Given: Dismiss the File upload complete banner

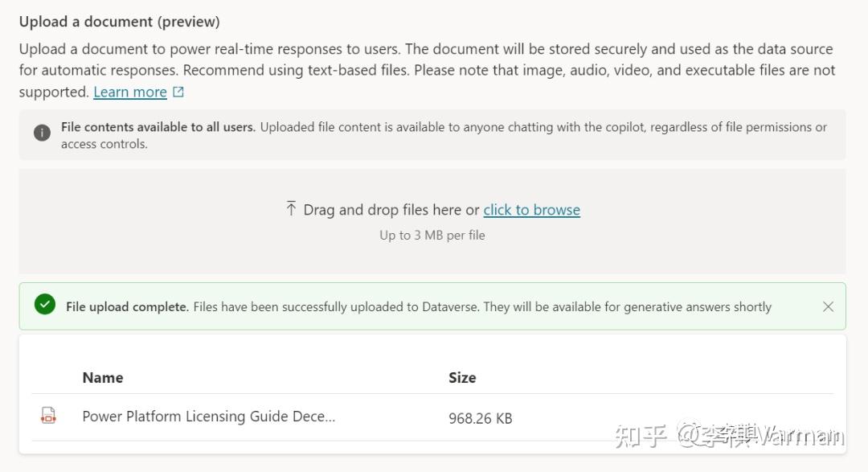Looking at the screenshot, I should coord(828,306).
